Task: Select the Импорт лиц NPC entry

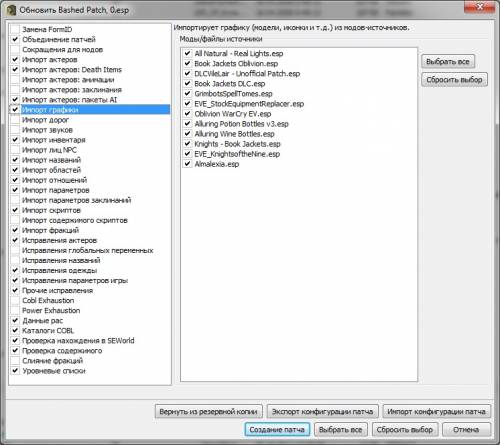Action: 49,150
